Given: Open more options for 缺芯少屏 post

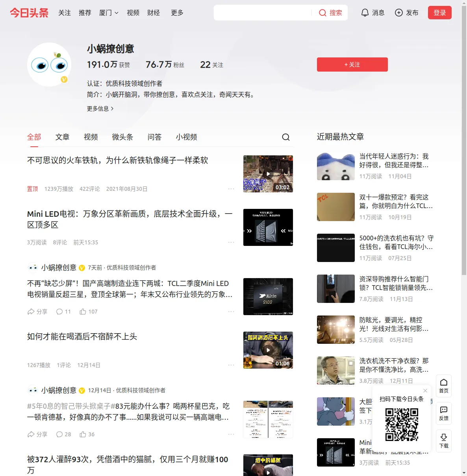Looking at the screenshot, I should coord(231,312).
